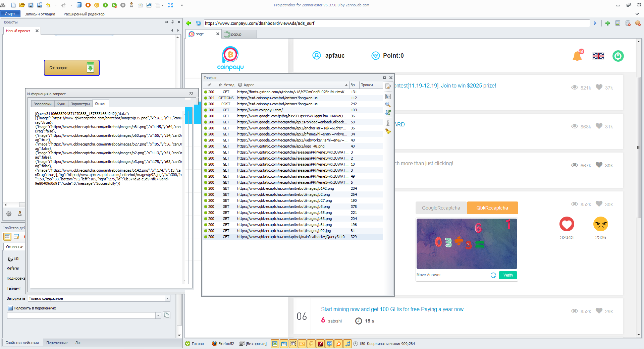644x349 pixels.
Task: Switch to Запись и отладка tab
Action: (40, 14)
